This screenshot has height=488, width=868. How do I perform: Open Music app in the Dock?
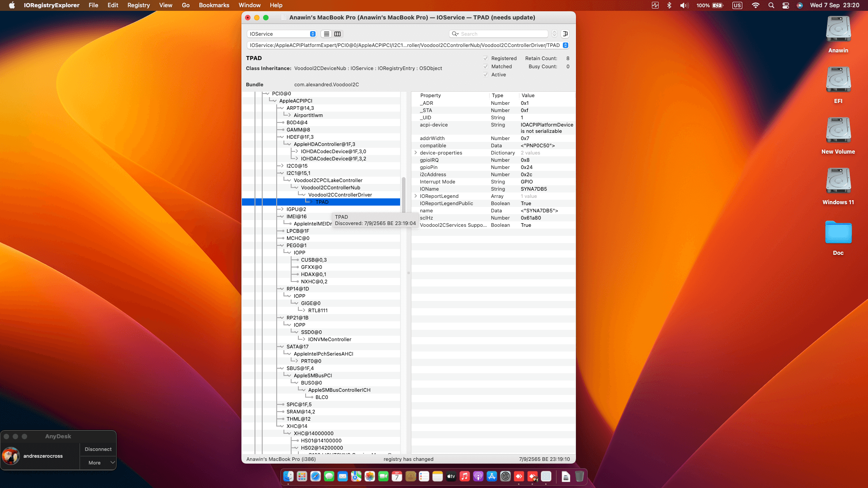coord(465,476)
